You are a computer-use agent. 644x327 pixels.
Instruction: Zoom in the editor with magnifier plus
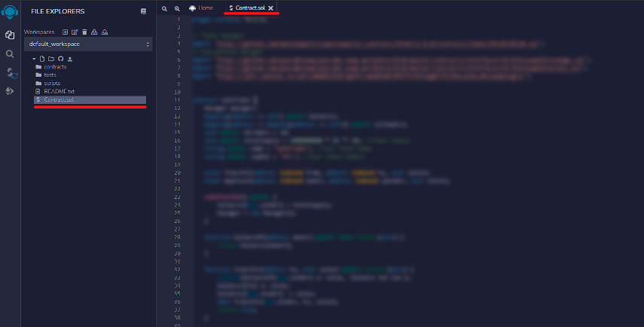pyautogui.click(x=177, y=8)
